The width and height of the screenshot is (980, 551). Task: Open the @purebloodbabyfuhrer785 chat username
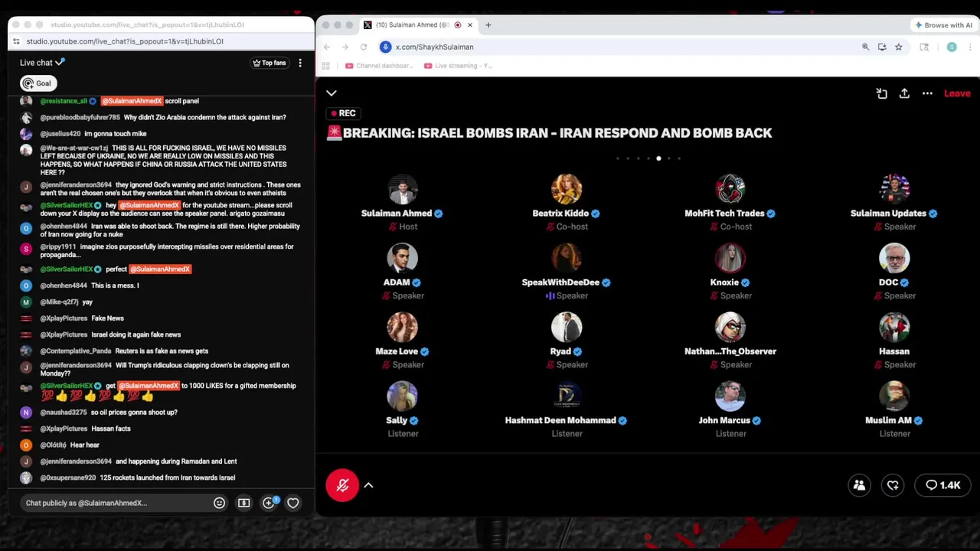click(x=80, y=117)
